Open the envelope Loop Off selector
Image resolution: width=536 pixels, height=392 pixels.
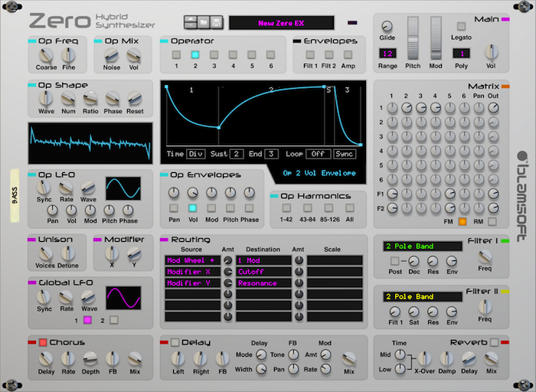point(319,154)
